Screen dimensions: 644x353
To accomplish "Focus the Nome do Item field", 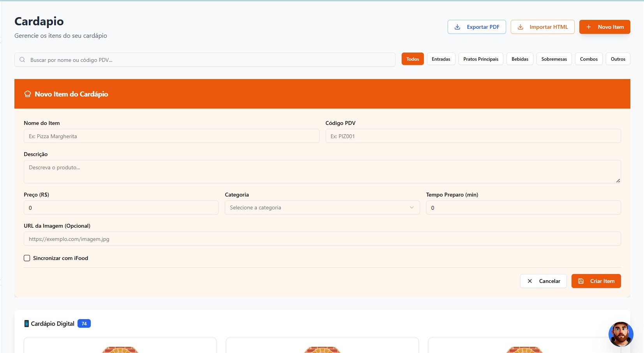I will coord(171,136).
